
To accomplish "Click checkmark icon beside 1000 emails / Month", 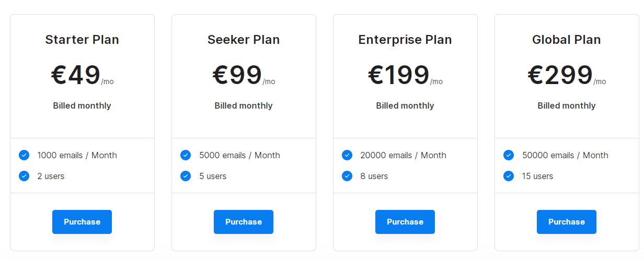I will [24, 155].
